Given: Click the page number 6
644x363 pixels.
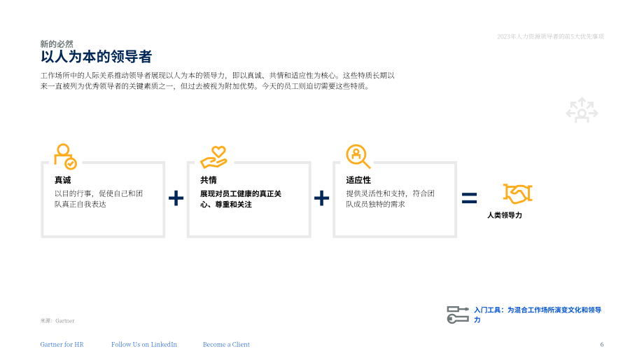Looking at the screenshot, I should [x=602, y=345].
